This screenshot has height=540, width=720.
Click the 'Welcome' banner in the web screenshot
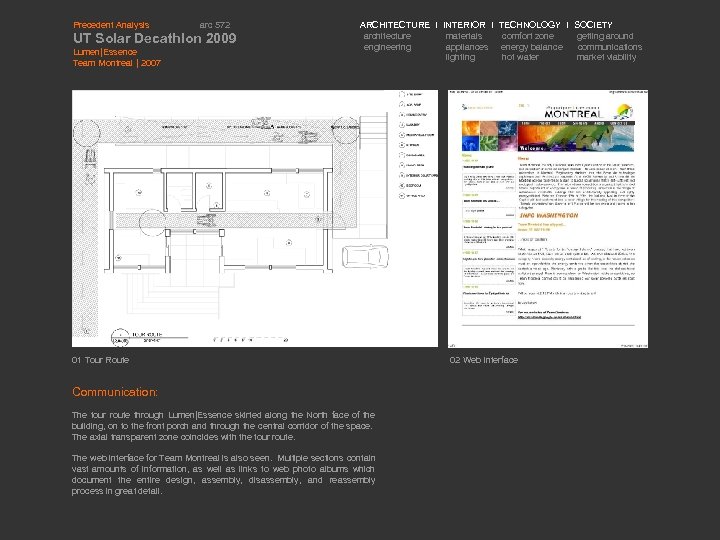533,148
